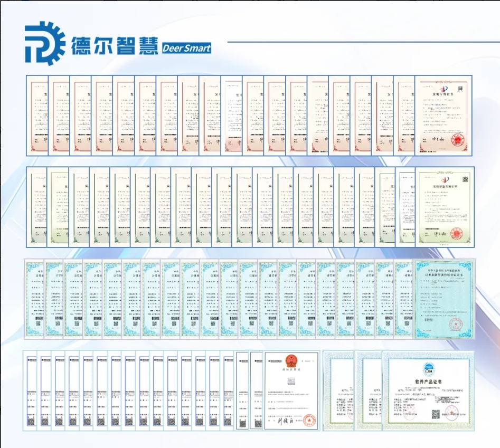The height and width of the screenshot is (448, 500).
Task: Click the red seal on trademark certificate
Action: (308, 421)
